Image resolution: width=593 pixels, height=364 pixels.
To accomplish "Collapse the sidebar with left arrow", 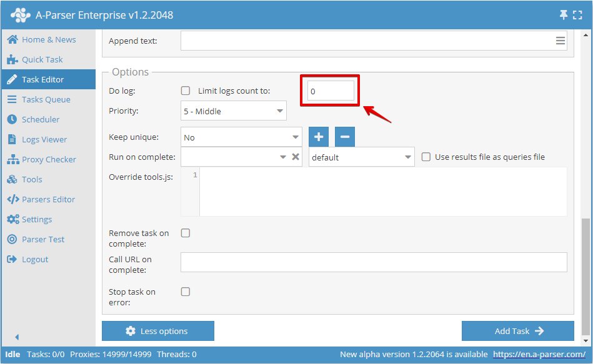I will [17, 337].
